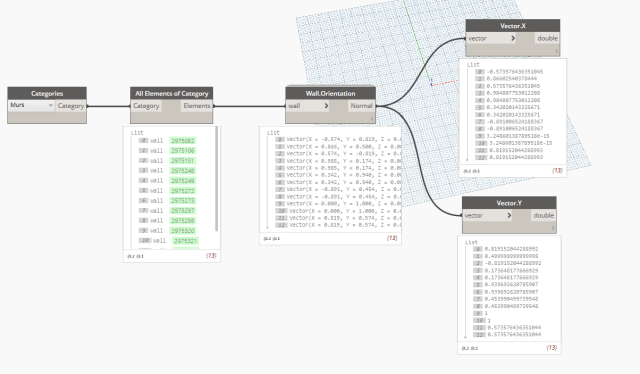Click the Normal output port
Image resolution: width=640 pixels, height=374 pixels.
pyautogui.click(x=362, y=106)
